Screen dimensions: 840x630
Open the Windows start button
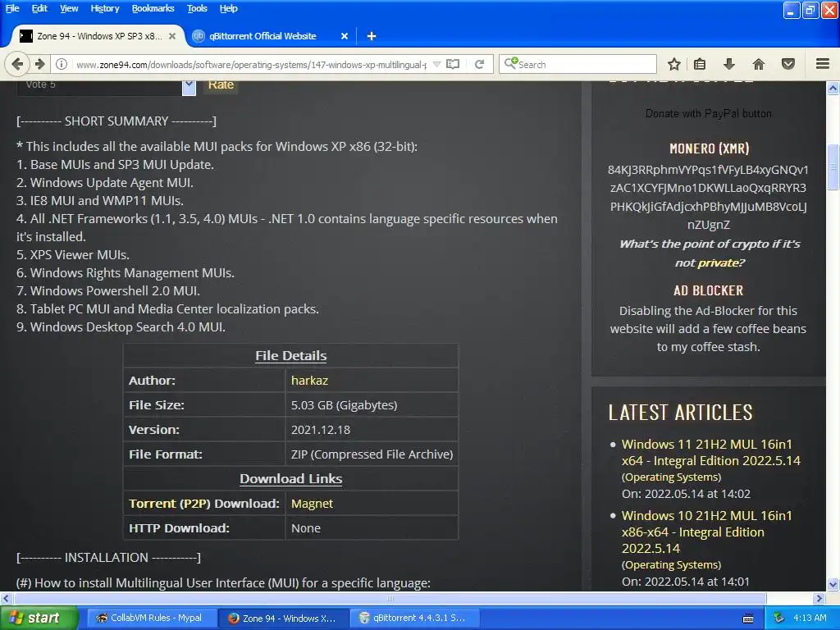click(x=39, y=618)
